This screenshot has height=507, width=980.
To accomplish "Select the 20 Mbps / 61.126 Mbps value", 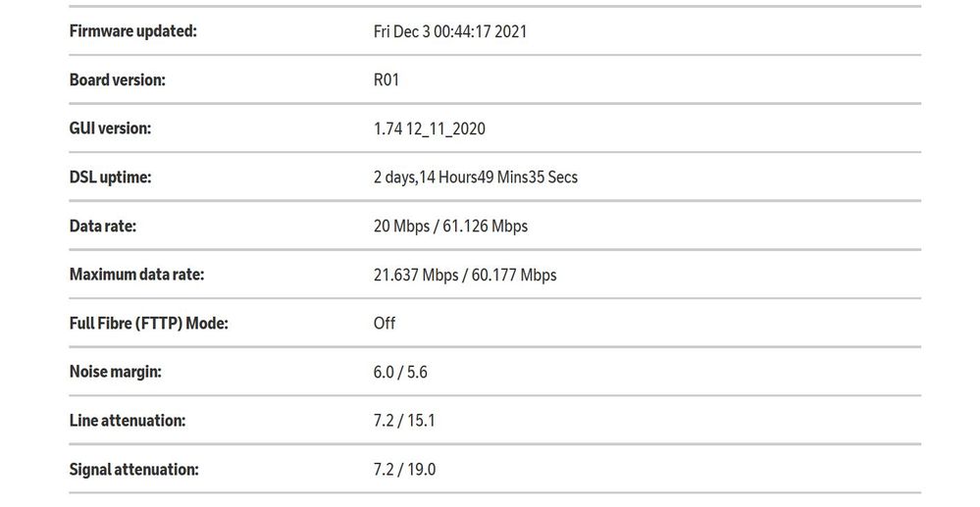I will (x=450, y=227).
